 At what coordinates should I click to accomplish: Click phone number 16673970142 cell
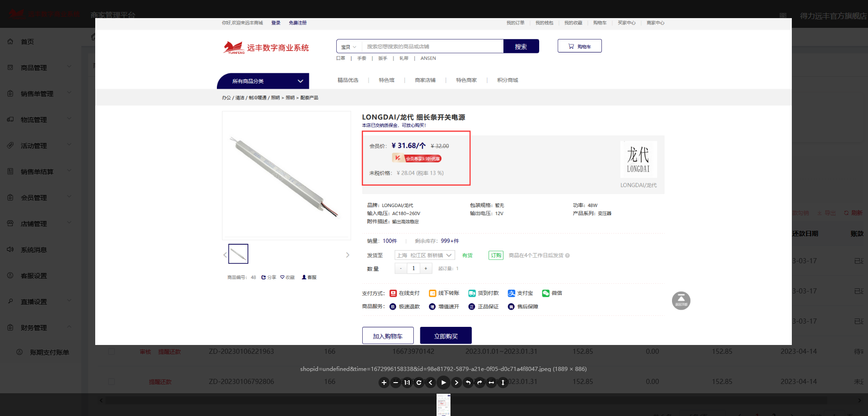pos(413,351)
